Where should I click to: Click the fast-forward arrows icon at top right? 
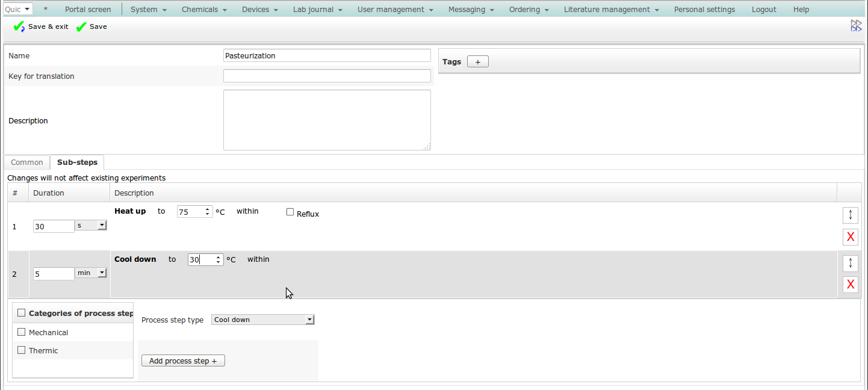(855, 25)
